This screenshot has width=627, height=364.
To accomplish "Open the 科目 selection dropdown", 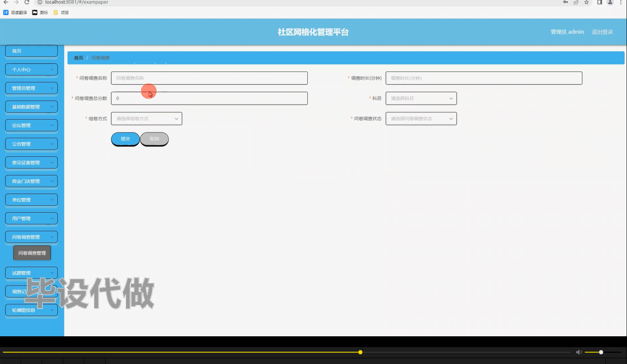I will point(421,98).
